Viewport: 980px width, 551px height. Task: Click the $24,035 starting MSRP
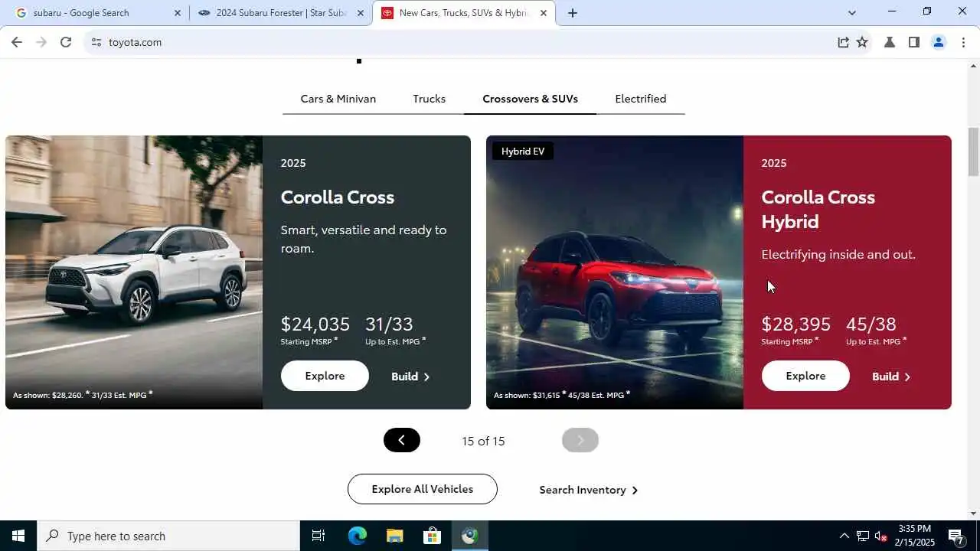(315, 324)
